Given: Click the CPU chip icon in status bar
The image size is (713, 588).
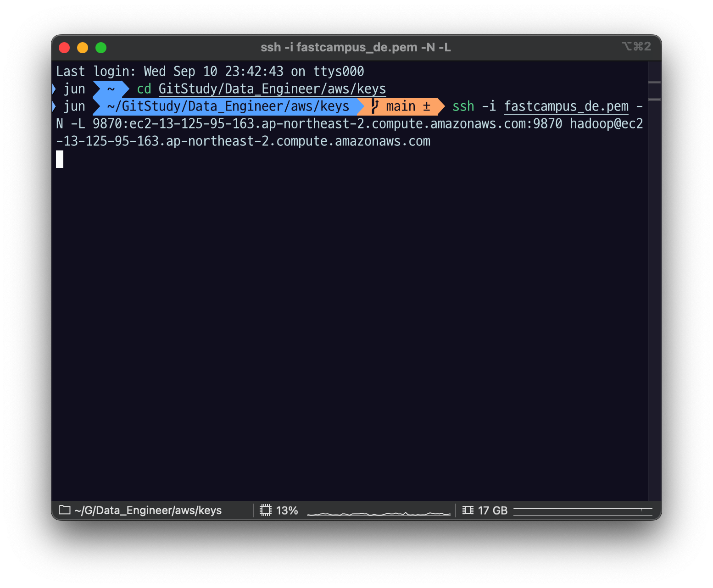Looking at the screenshot, I should [266, 510].
